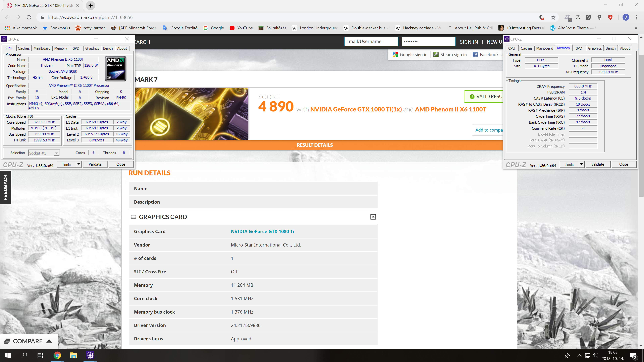Open Tools dropdown arrow in right CPU-Z
644x362 pixels.
581,164
